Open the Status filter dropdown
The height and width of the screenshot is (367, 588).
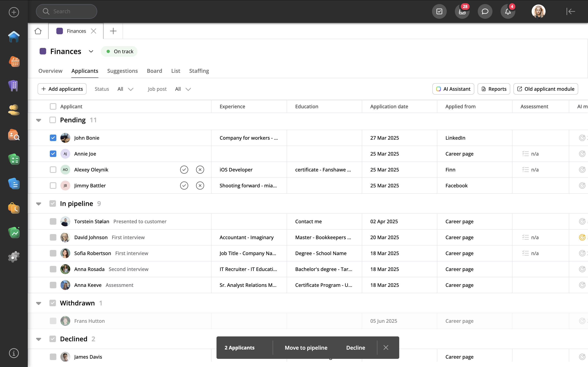pos(125,89)
